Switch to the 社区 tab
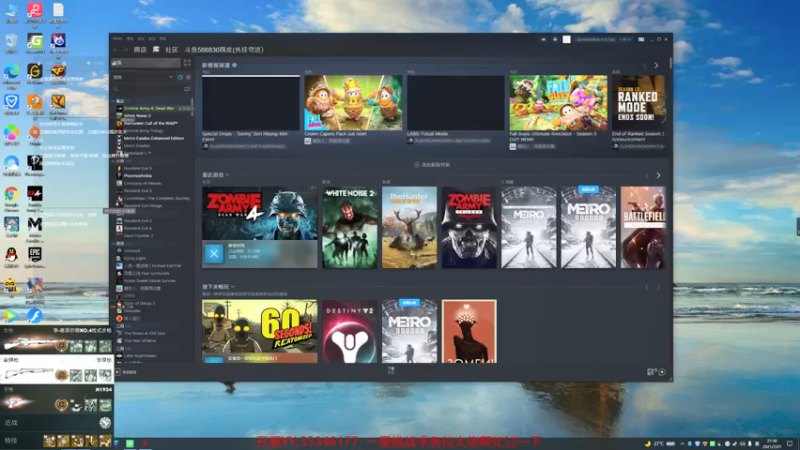The image size is (800, 450). click(171, 50)
